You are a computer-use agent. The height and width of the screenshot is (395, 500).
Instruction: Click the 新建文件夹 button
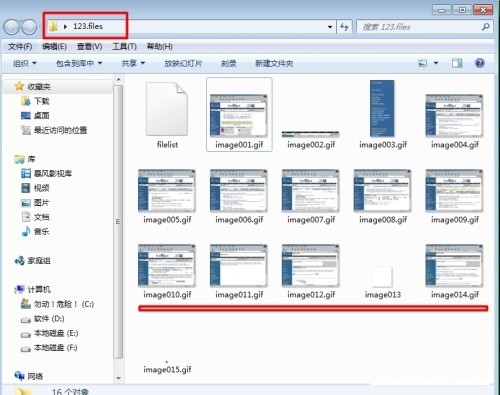pyautogui.click(x=274, y=63)
